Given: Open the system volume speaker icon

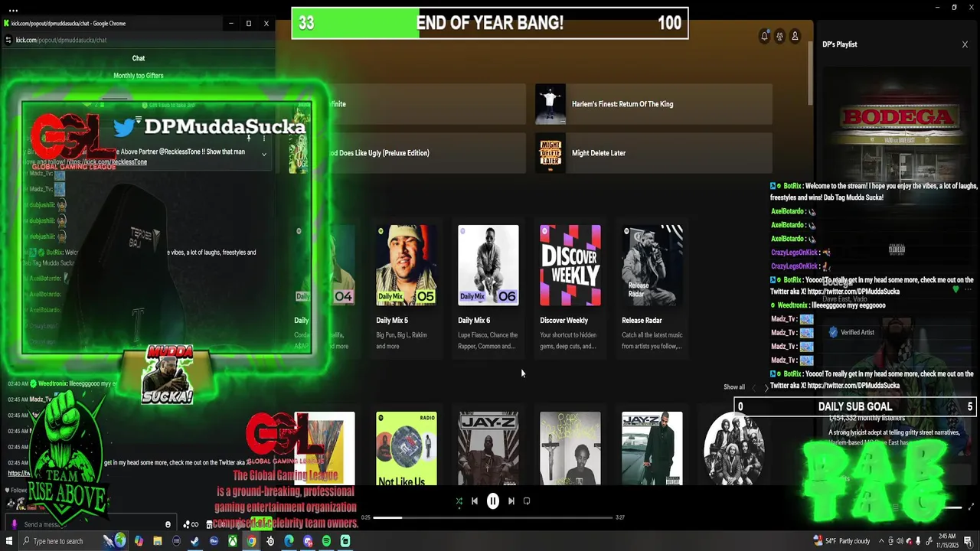Looking at the screenshot, I should click(x=900, y=541).
